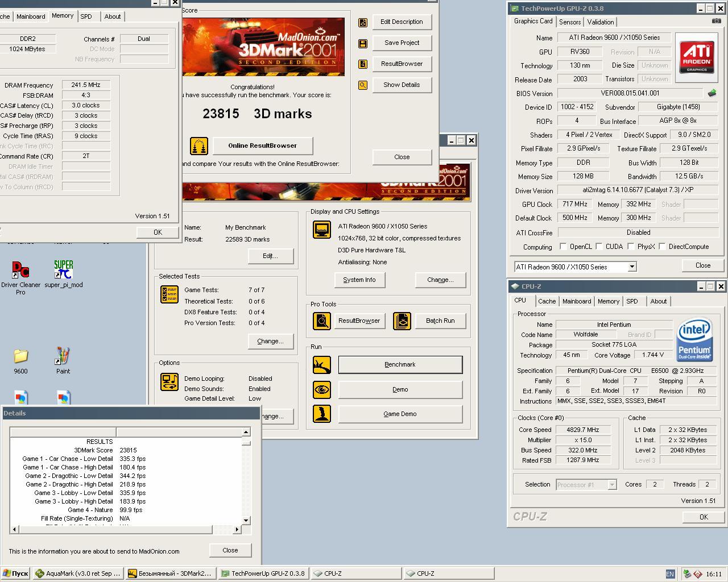Click the Intel Pentium logo in CPU-Z

pos(694,340)
